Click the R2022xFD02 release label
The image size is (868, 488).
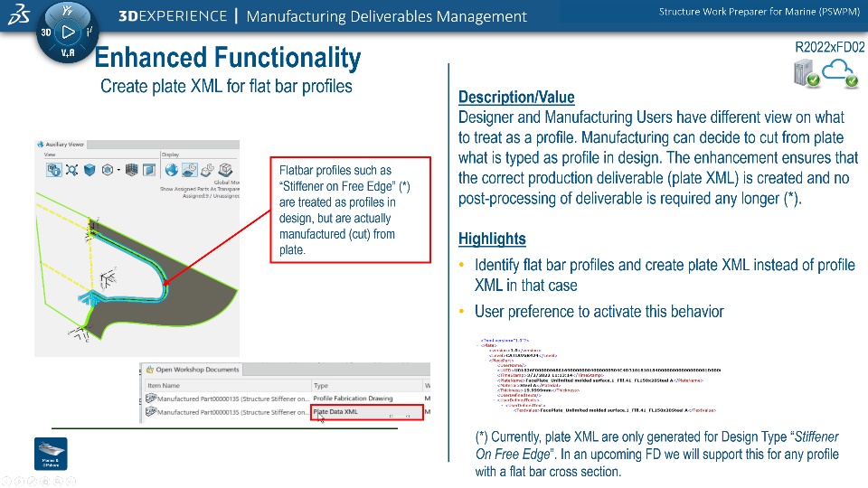pyautogui.click(x=829, y=47)
